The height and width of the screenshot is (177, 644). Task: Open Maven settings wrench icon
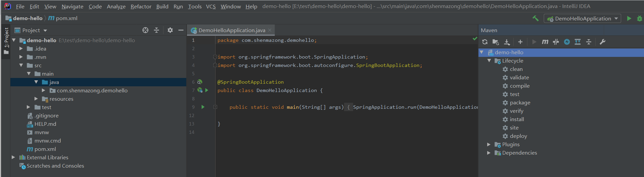(x=602, y=42)
